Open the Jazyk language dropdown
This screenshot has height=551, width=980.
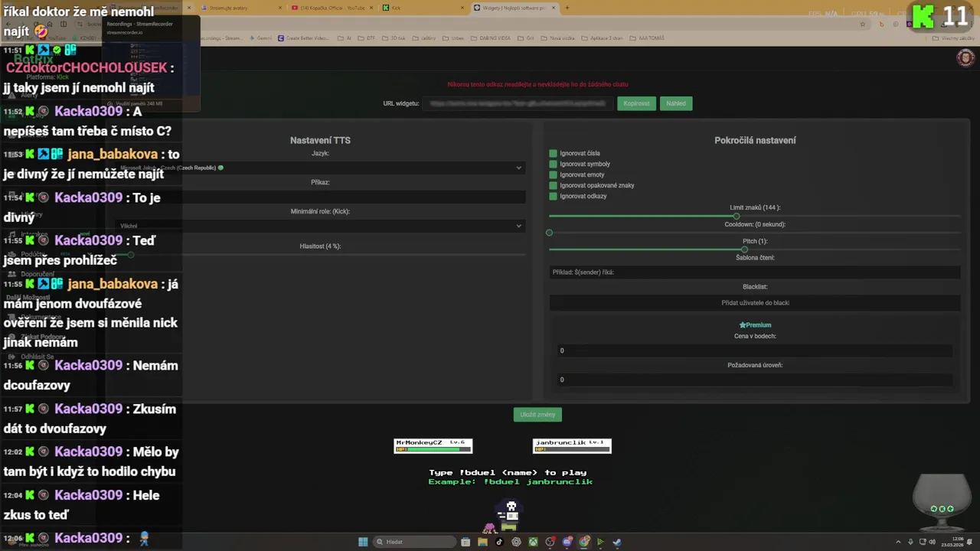320,168
